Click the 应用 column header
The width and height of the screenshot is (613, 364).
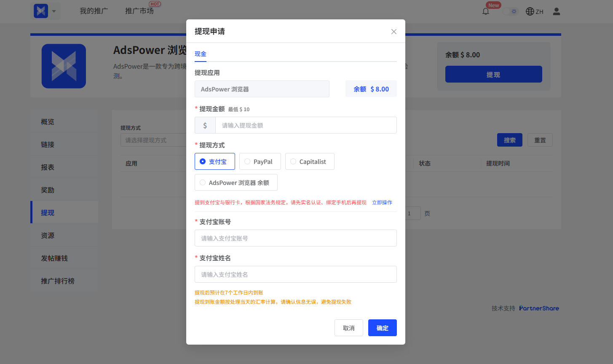pyautogui.click(x=131, y=163)
